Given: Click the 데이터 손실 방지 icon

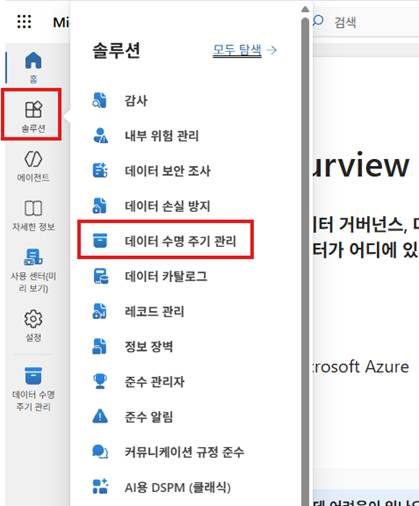Looking at the screenshot, I should (x=100, y=206).
